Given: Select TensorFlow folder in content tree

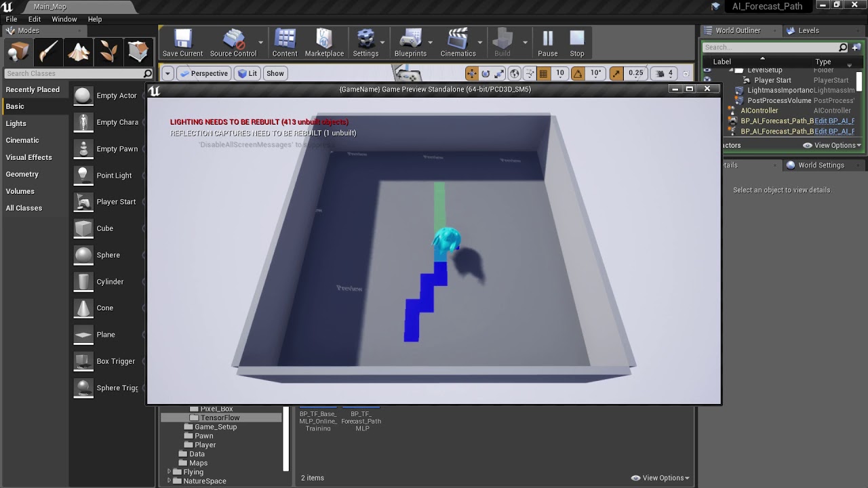Looking at the screenshot, I should click(220, 418).
